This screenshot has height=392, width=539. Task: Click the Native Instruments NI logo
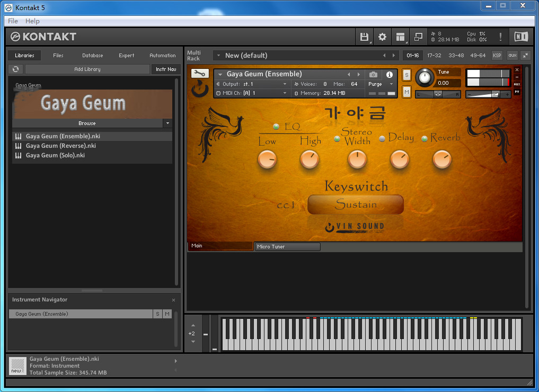point(521,37)
